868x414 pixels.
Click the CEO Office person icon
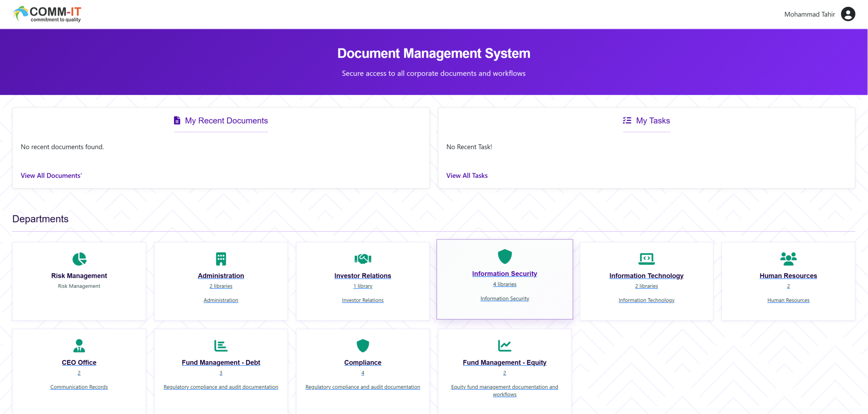click(79, 346)
